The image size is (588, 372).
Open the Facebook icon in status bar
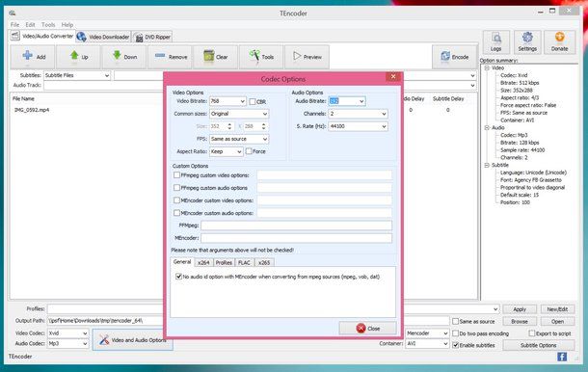562,357
